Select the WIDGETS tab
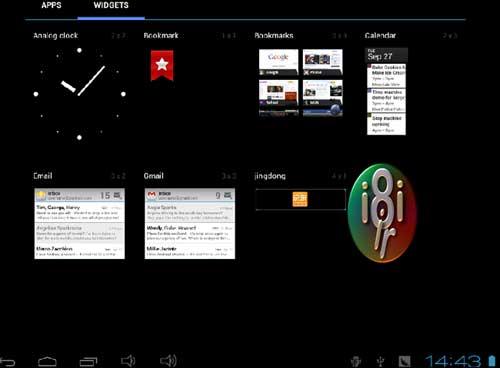Viewport: 500px width, 368px height. (111, 5)
